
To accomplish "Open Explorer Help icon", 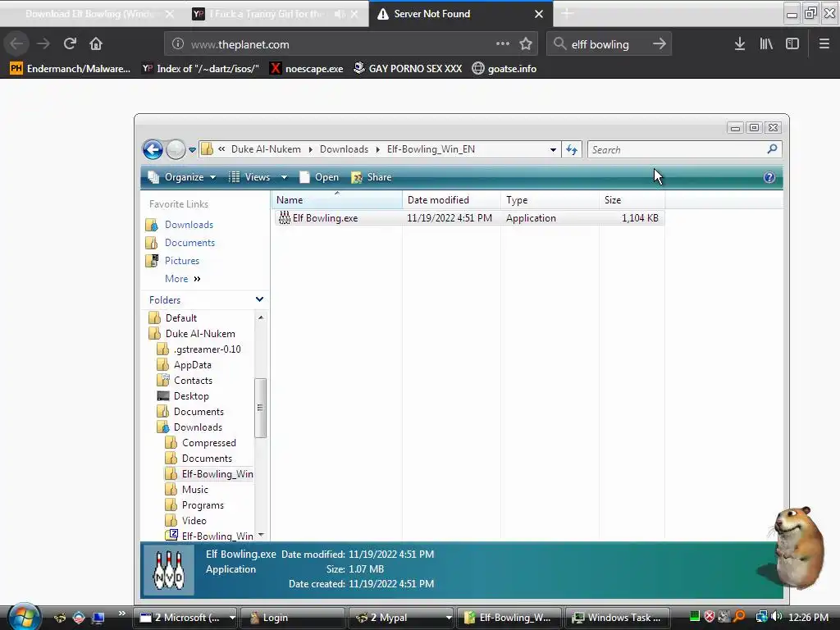I will tap(769, 177).
